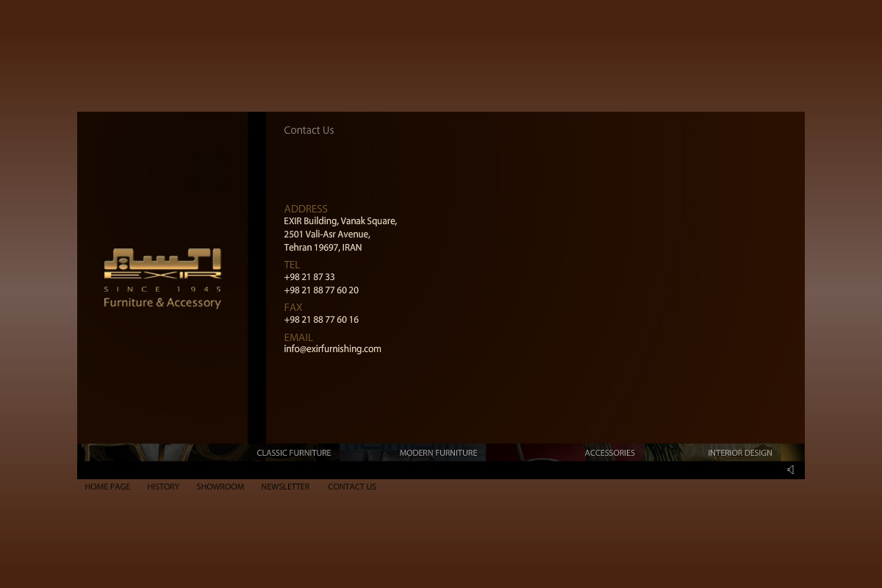
Task: Go to the Interior Design section
Action: [739, 453]
